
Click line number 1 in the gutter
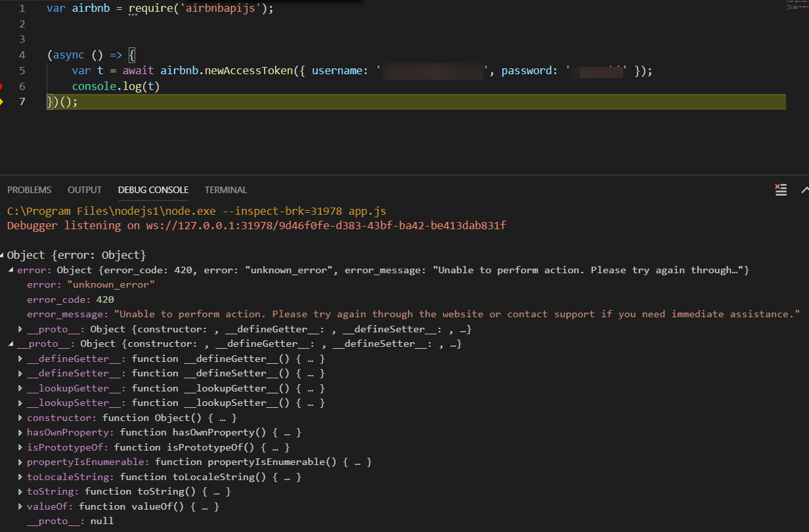click(x=23, y=9)
